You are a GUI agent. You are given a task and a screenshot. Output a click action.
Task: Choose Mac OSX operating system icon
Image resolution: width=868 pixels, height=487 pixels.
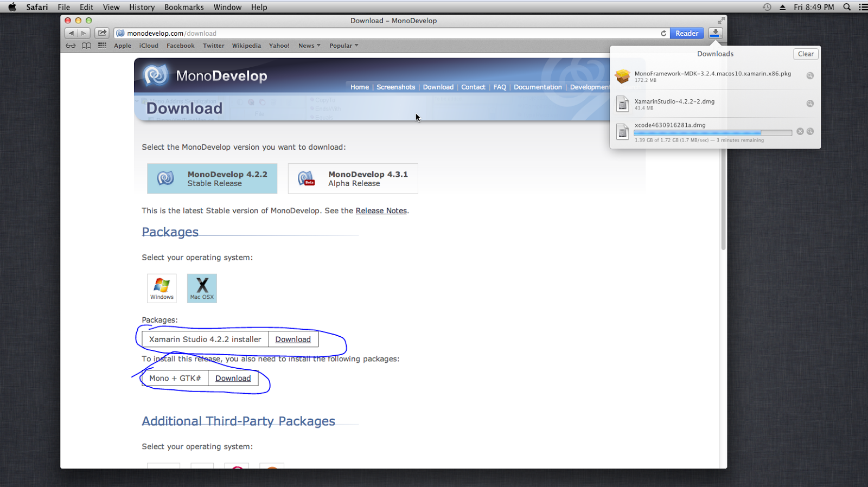[202, 288]
